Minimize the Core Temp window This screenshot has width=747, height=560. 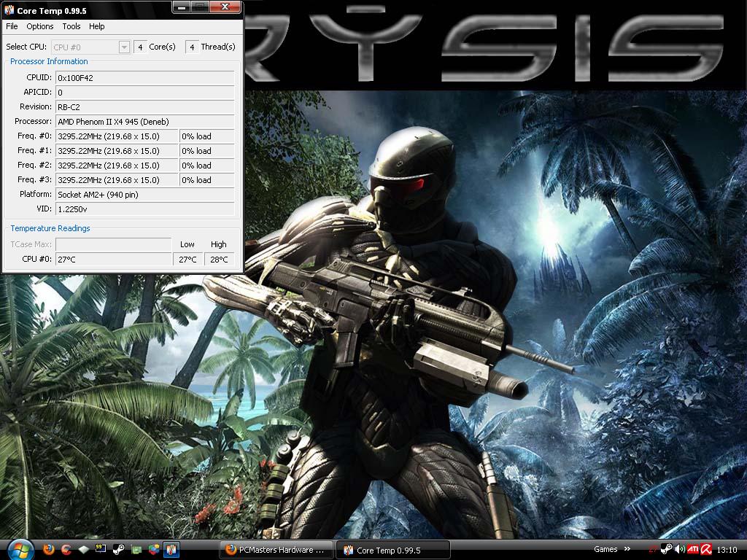point(182,7)
